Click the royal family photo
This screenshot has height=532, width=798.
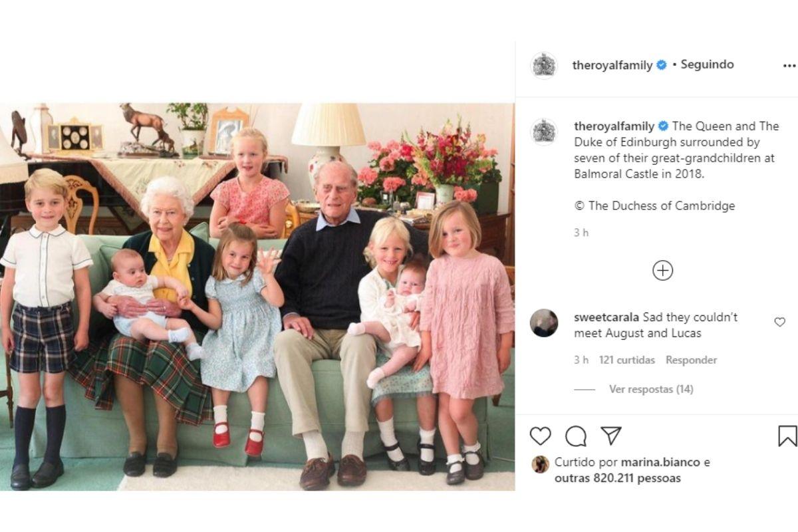(257, 297)
